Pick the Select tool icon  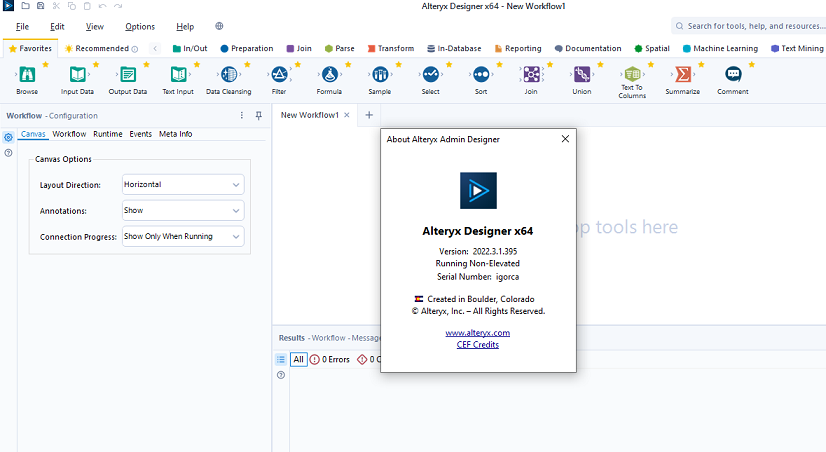click(430, 74)
